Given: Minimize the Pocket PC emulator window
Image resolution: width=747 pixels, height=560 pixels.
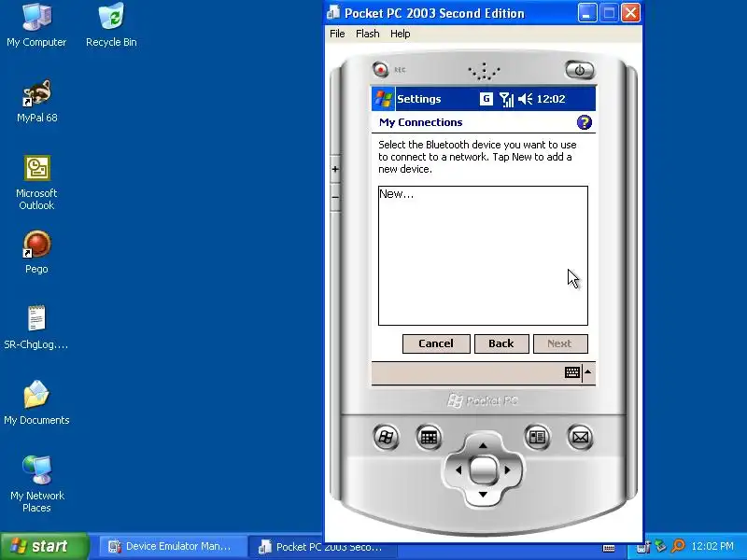Looking at the screenshot, I should [x=587, y=13].
